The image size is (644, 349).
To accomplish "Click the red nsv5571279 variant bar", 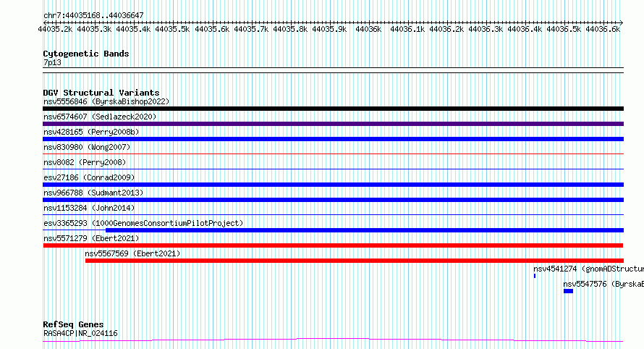I will (x=333, y=245).
